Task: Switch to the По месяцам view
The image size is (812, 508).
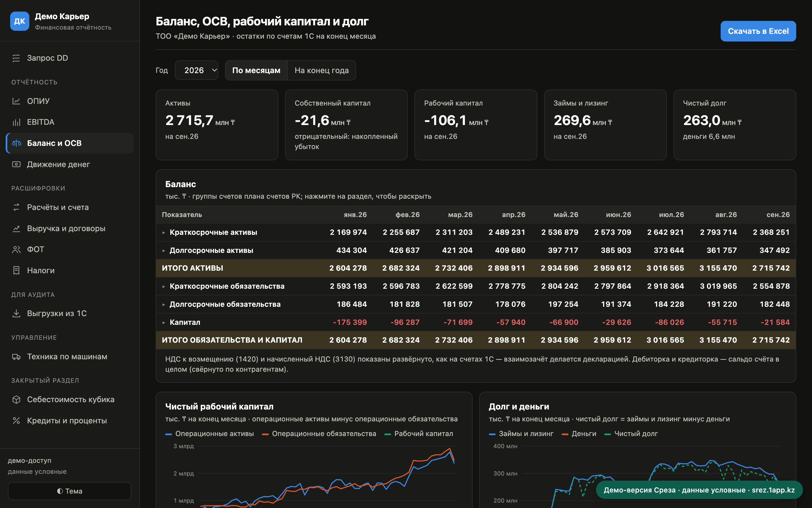Action: point(256,70)
